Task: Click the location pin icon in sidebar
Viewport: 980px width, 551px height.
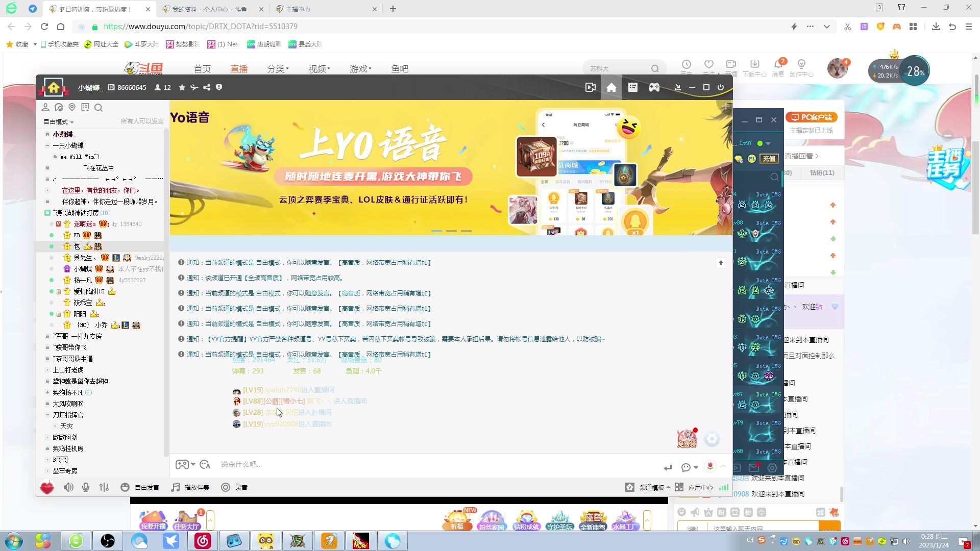Action: click(72, 107)
